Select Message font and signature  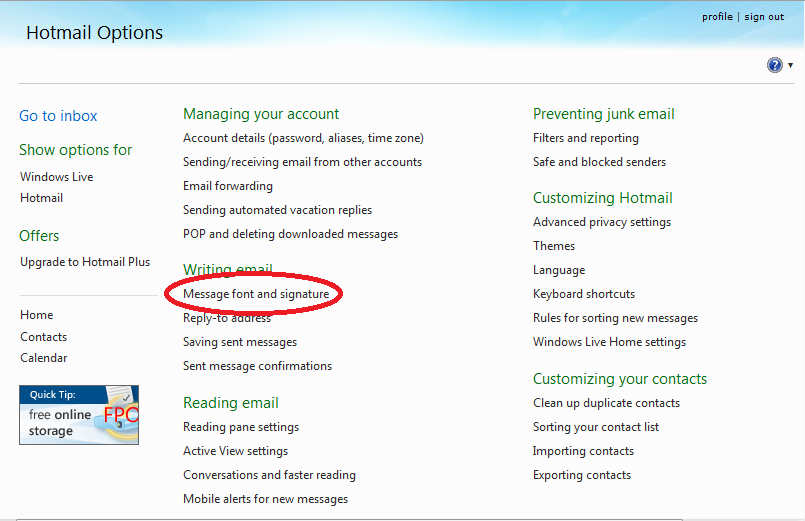(256, 294)
